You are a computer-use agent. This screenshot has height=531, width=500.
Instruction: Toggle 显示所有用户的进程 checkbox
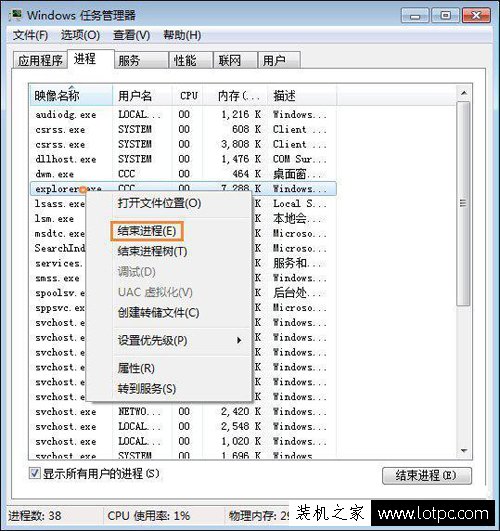click(x=34, y=473)
